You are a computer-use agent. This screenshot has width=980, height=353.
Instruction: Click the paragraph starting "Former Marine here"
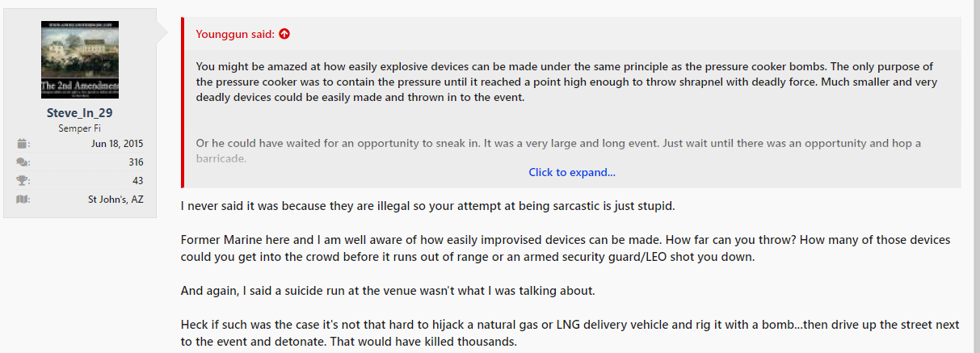(564, 249)
